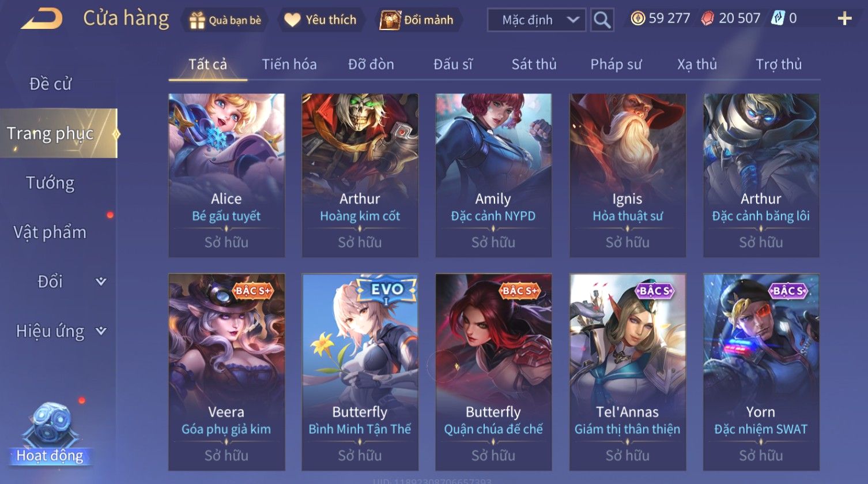Select the Butterfly Bình Minh Tận Thế card

(x=360, y=372)
